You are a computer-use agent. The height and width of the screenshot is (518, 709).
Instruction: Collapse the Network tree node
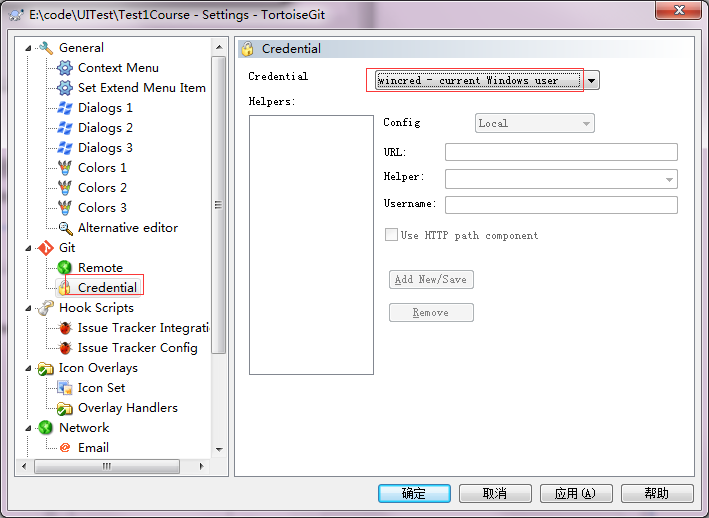click(x=28, y=428)
